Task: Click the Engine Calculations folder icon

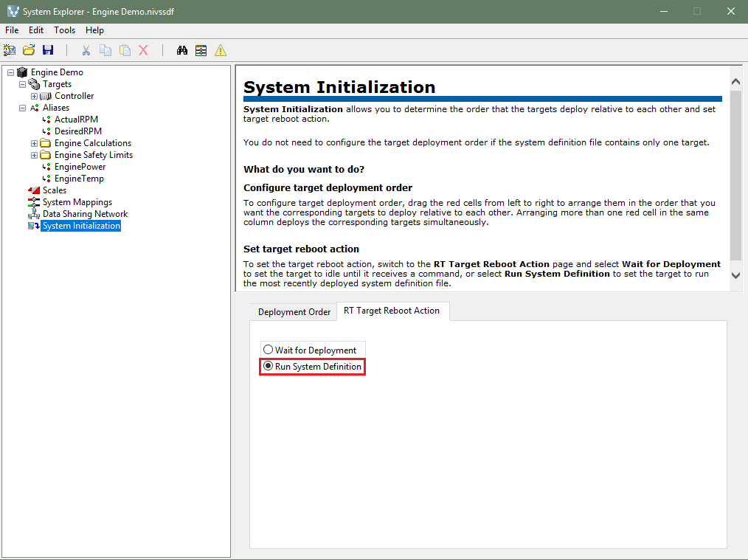Action: click(46, 143)
